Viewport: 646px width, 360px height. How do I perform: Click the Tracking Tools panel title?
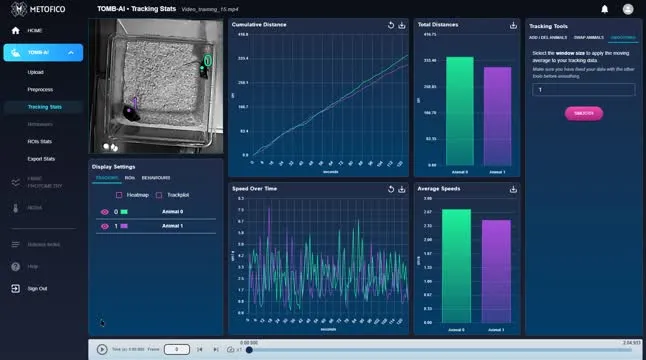[548, 26]
